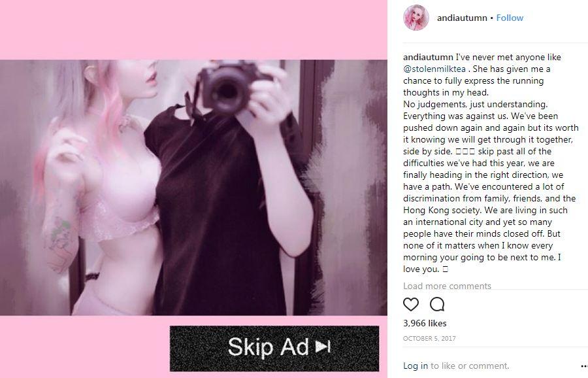Screen dimensions: 588x378
Task: Open andiautumn username in the post header
Action: [462, 18]
